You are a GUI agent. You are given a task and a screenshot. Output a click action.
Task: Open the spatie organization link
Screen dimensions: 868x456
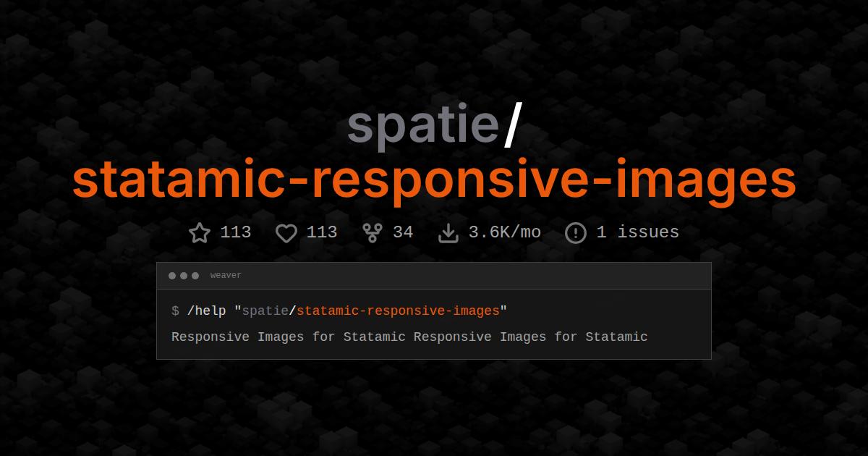pyautogui.click(x=422, y=124)
